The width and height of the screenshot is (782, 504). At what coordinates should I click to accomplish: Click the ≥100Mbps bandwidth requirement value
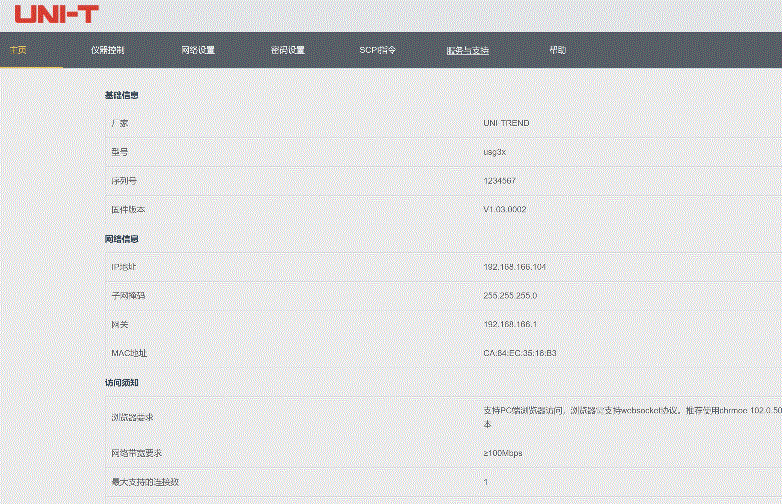pyautogui.click(x=502, y=453)
